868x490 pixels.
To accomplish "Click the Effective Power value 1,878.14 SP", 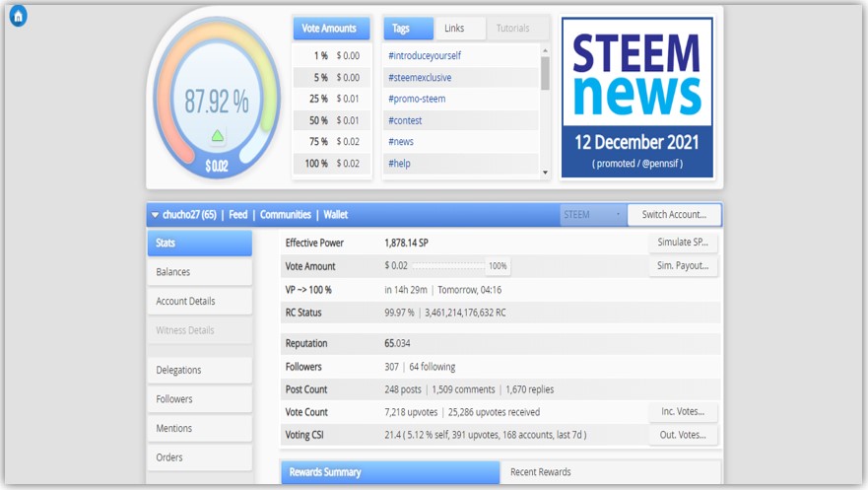I will [406, 244].
